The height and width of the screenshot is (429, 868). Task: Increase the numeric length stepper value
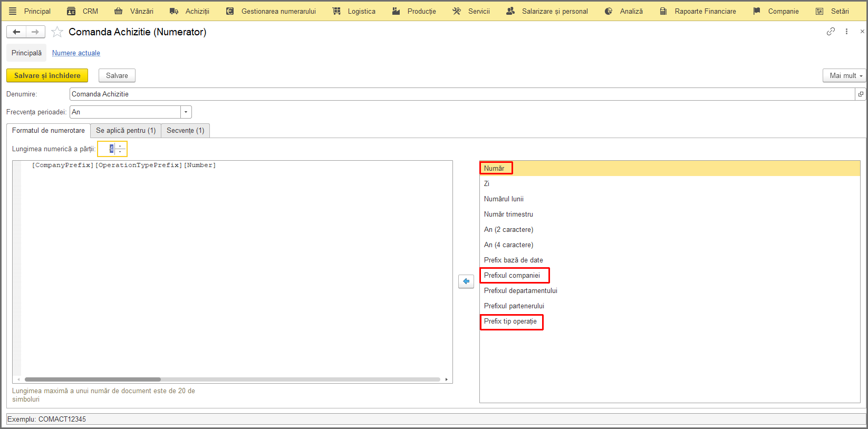pos(120,146)
